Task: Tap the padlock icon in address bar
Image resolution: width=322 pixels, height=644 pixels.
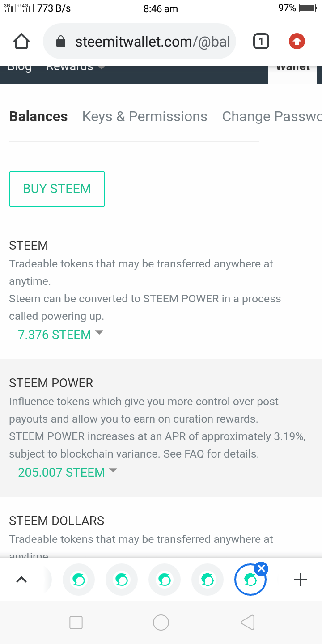Action: [x=61, y=42]
